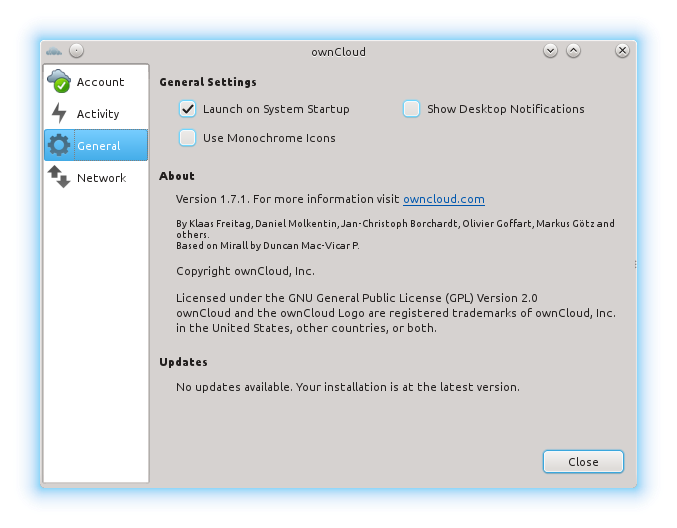677x528 pixels.
Task: Open the owncloud.com link
Action: 444,199
